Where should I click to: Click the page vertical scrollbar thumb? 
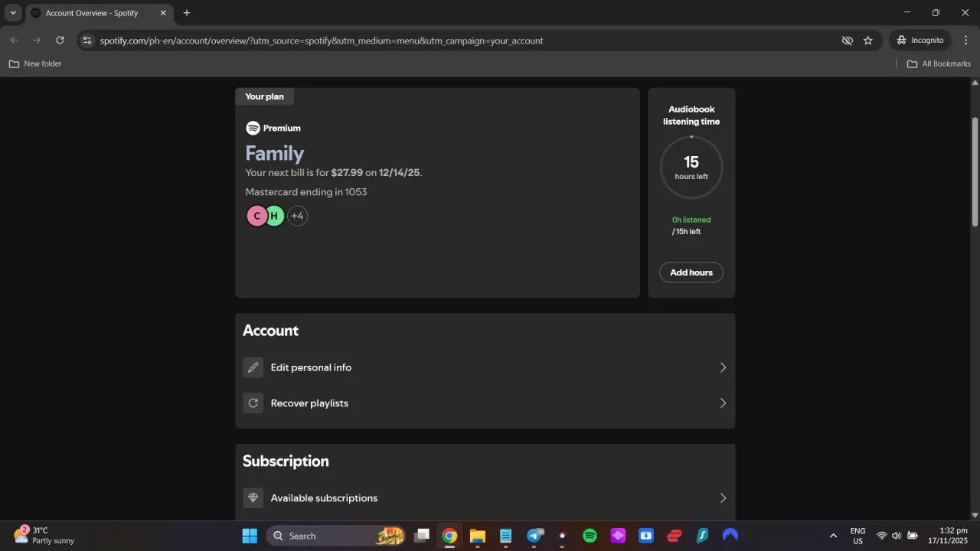(975, 171)
